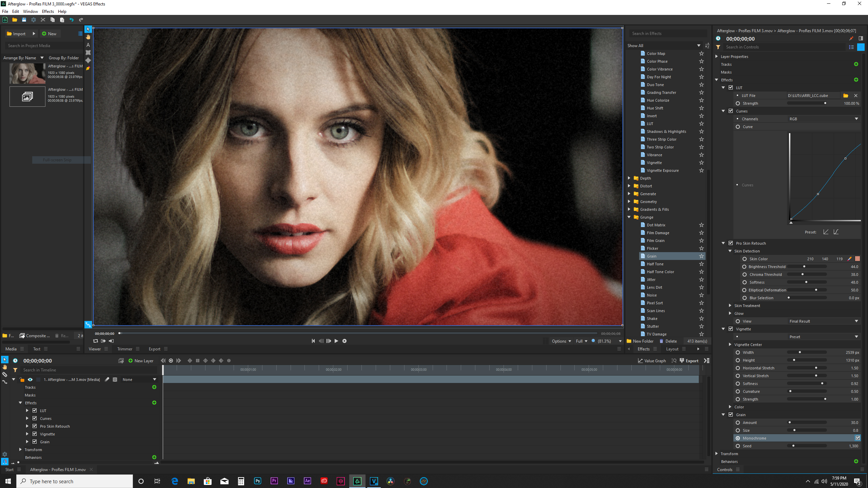Expand the Depth effects folder
The image size is (868, 488).
[x=629, y=178]
